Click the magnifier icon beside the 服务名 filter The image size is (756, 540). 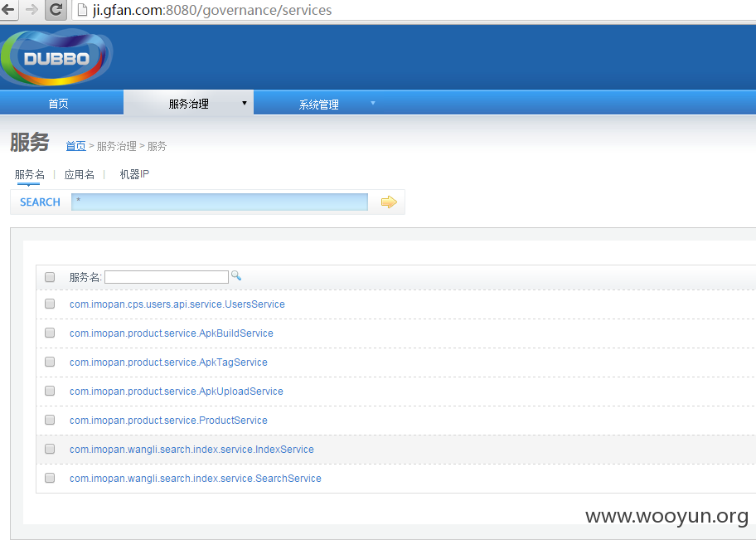(x=236, y=275)
